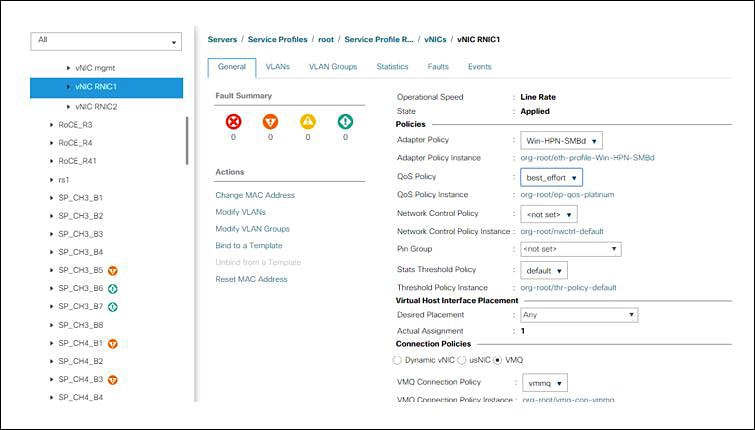The width and height of the screenshot is (755, 430).
Task: Open the Desired Placement Any dropdown
Action: [579, 315]
